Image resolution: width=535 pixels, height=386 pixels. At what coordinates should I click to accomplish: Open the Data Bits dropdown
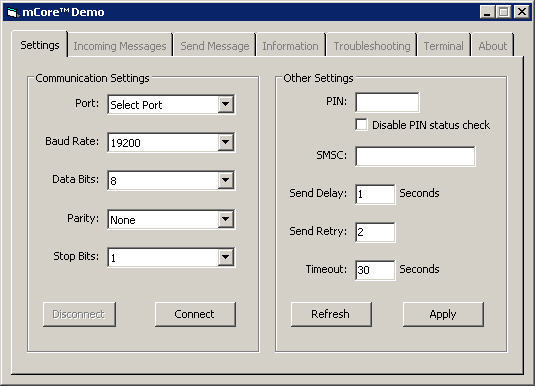point(226,180)
